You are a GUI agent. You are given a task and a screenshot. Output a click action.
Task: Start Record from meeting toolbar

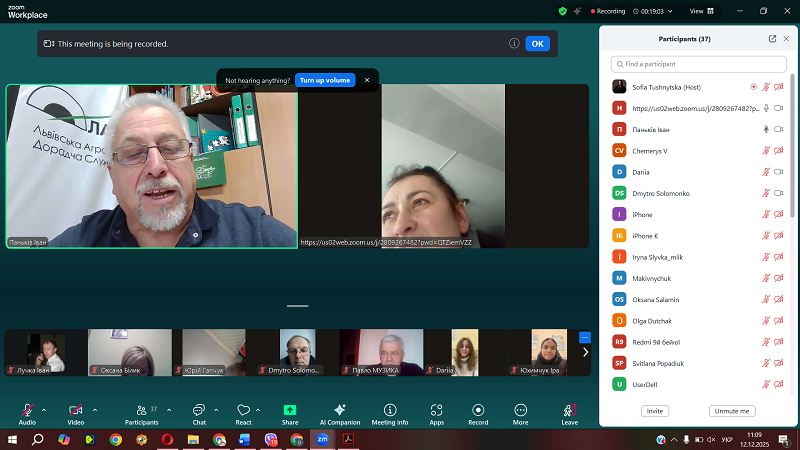click(478, 414)
